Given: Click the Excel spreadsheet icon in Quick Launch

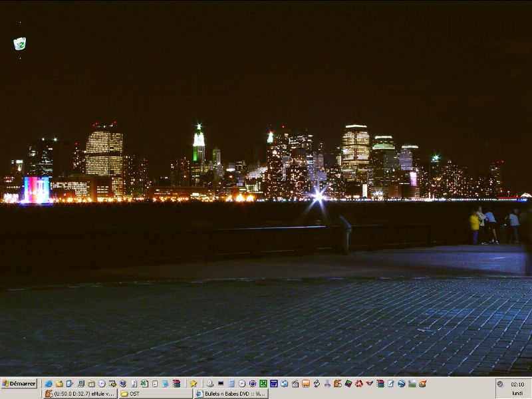Looking at the screenshot, I should (144, 384).
